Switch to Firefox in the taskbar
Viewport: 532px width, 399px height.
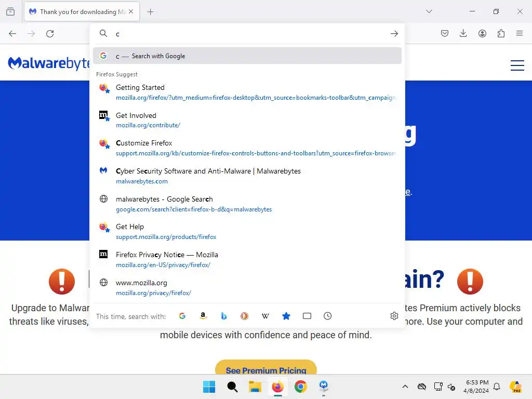coord(277,387)
